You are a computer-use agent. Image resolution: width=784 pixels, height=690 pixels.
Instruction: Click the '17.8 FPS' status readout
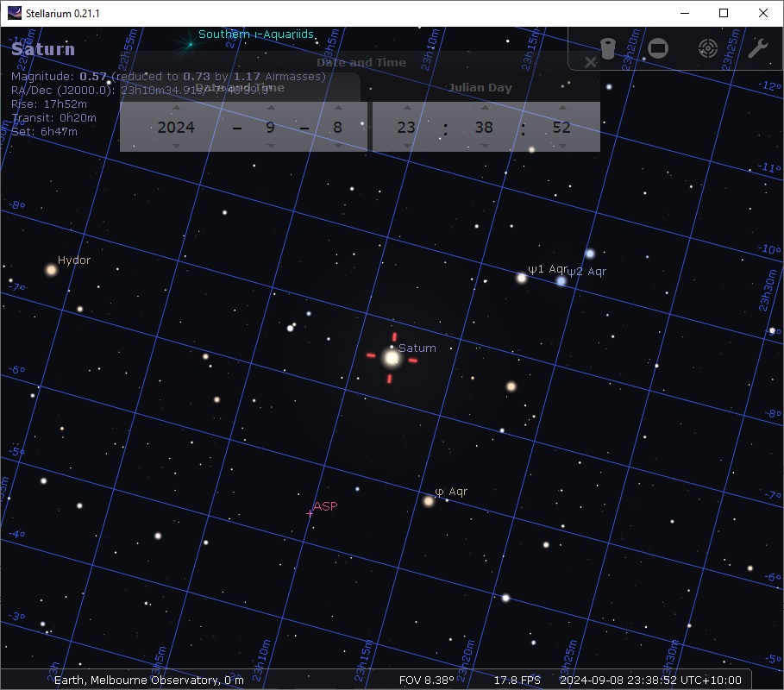pyautogui.click(x=517, y=680)
